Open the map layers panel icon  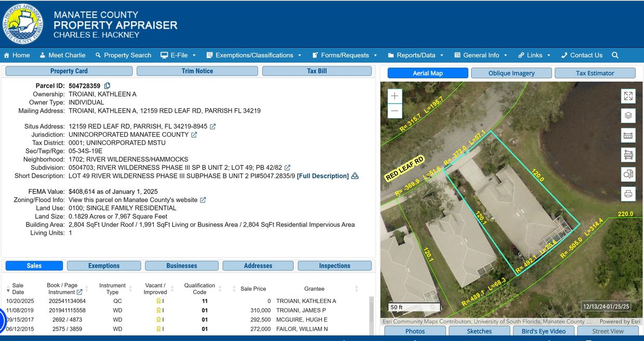(628, 115)
